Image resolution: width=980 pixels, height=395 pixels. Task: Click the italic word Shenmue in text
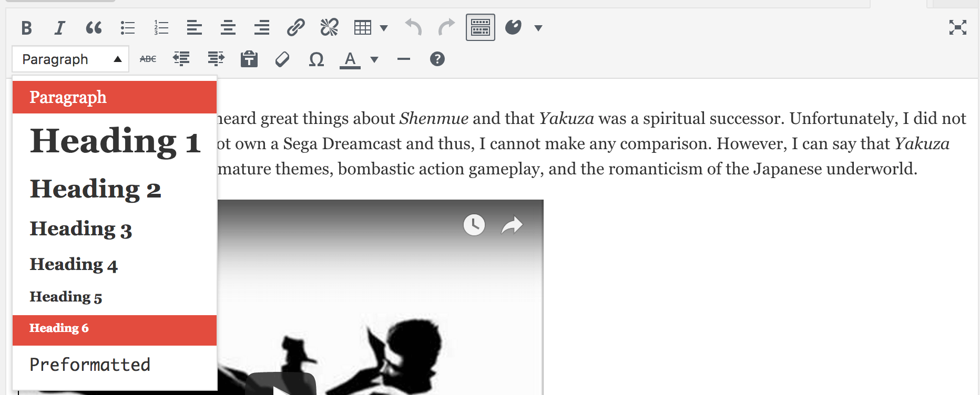[434, 118]
